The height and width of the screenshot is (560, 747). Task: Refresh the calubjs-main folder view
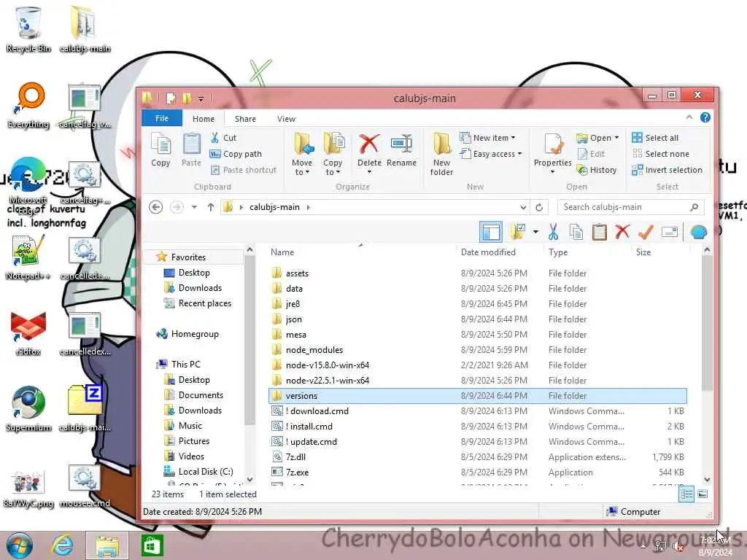tap(539, 207)
